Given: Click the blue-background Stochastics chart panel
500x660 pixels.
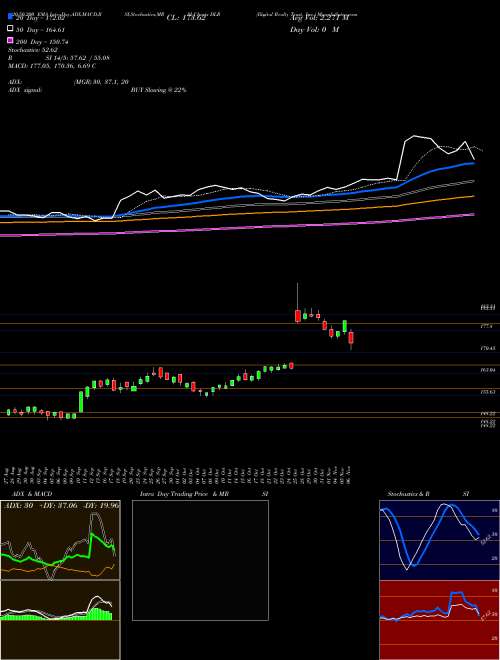Looking at the screenshot, I should pyautogui.click(x=439, y=540).
